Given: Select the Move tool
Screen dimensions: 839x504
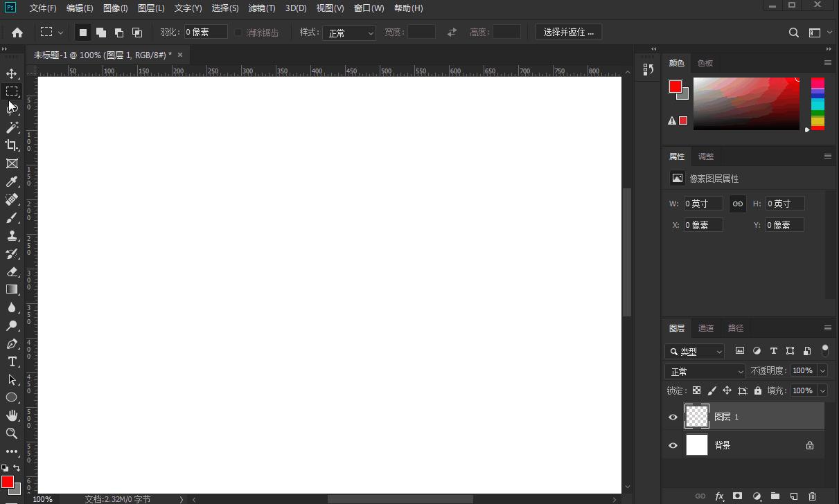Looking at the screenshot, I should tap(11, 73).
